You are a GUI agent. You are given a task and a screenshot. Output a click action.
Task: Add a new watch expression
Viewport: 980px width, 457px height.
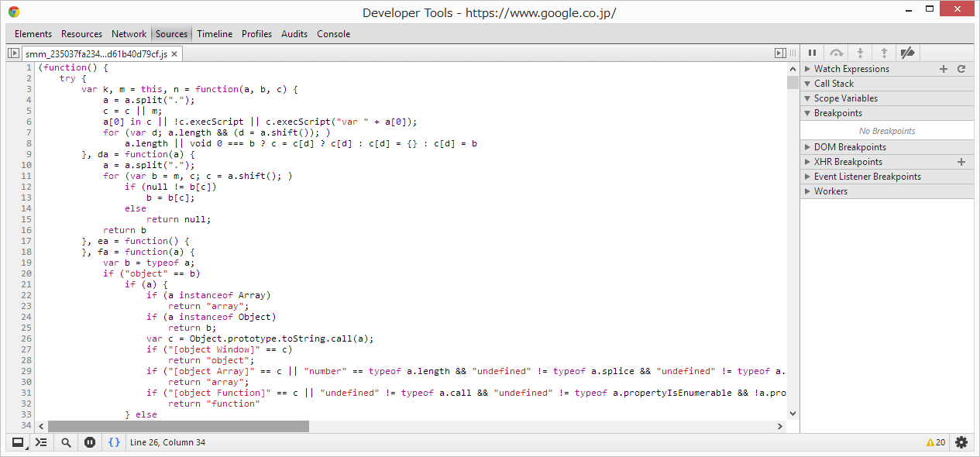(x=944, y=69)
